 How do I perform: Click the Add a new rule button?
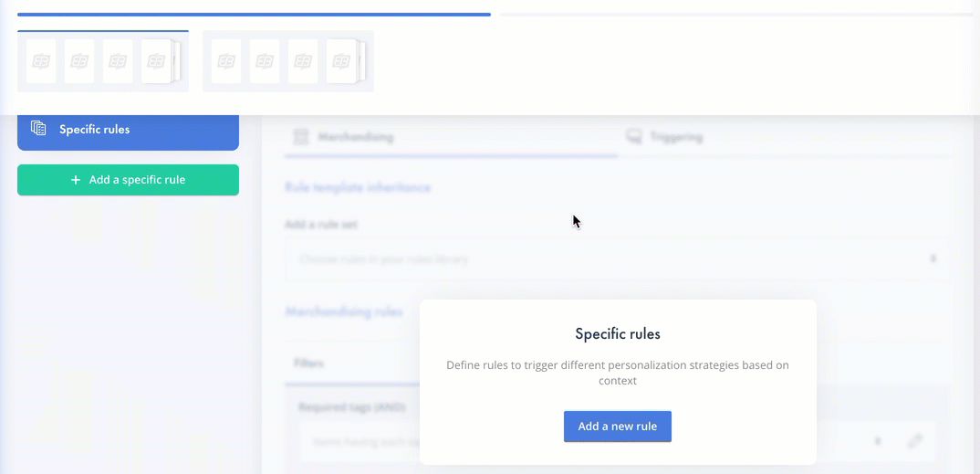pyautogui.click(x=618, y=427)
